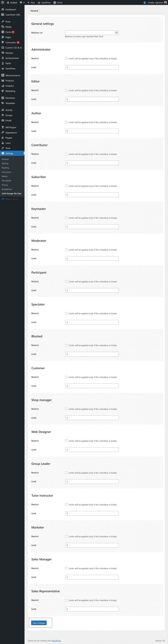
Task: Tick the Subscriber Restrict checkbox
Action: [x=66, y=186]
